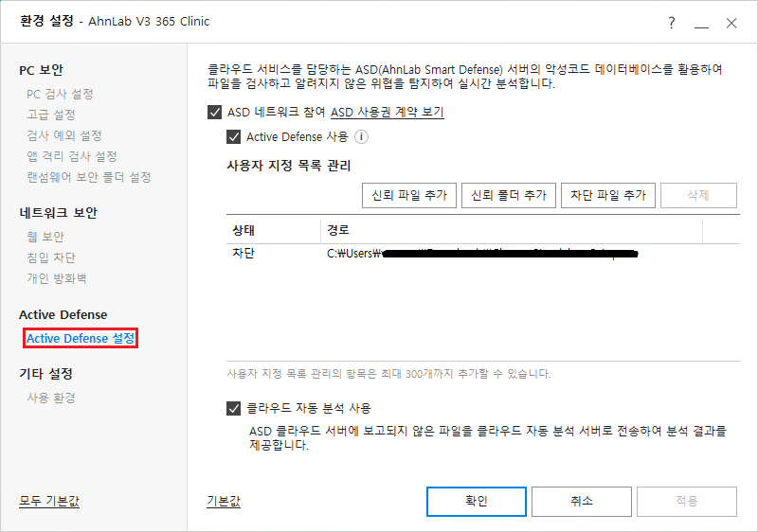Open 개인 방화벽 menu item
This screenshot has height=532, width=758.
[57, 278]
